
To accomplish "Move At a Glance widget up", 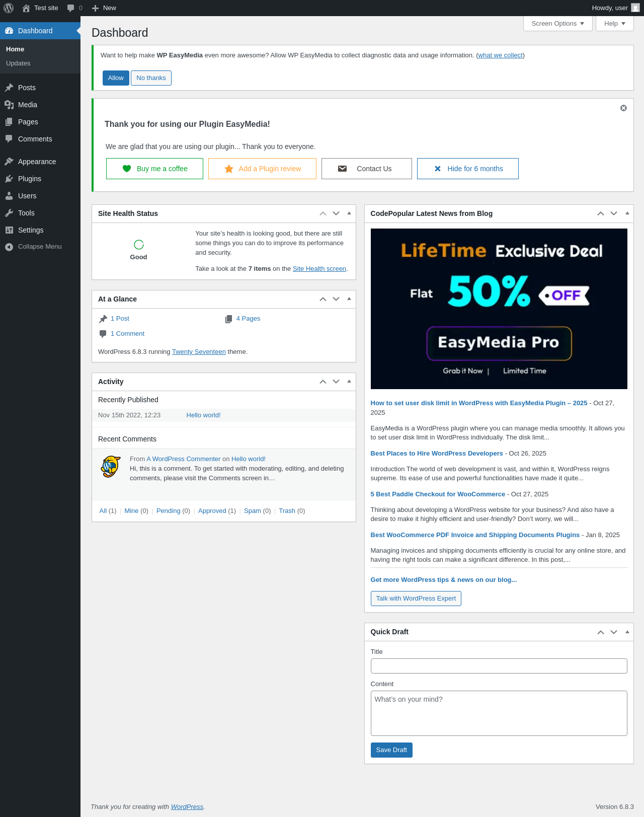I will click(x=323, y=299).
